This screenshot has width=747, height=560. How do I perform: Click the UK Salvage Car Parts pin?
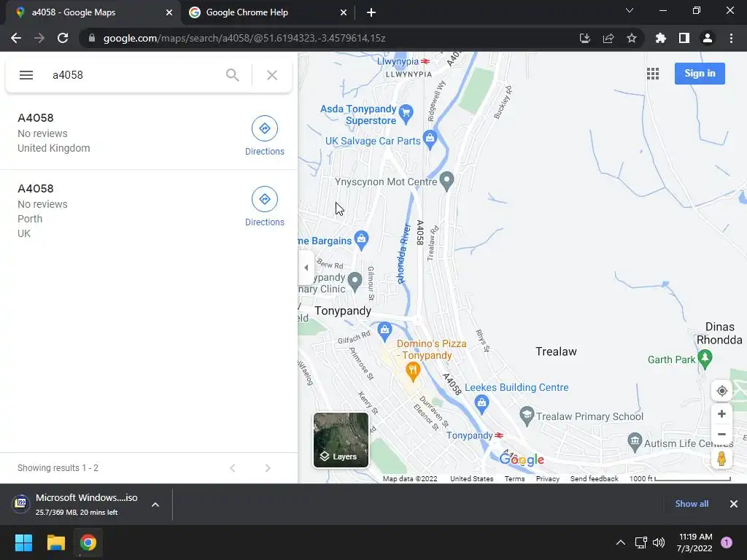430,139
